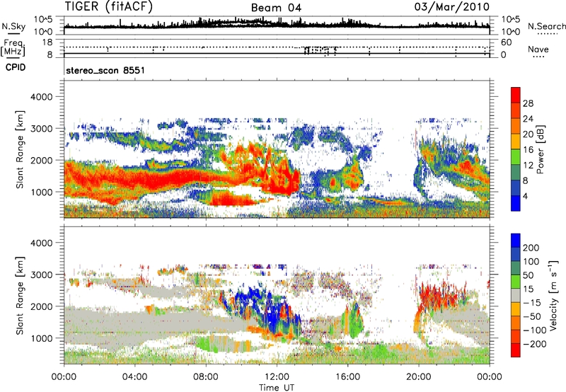
Task: Click the 'N.Sky' legend label
Action: 13,26
